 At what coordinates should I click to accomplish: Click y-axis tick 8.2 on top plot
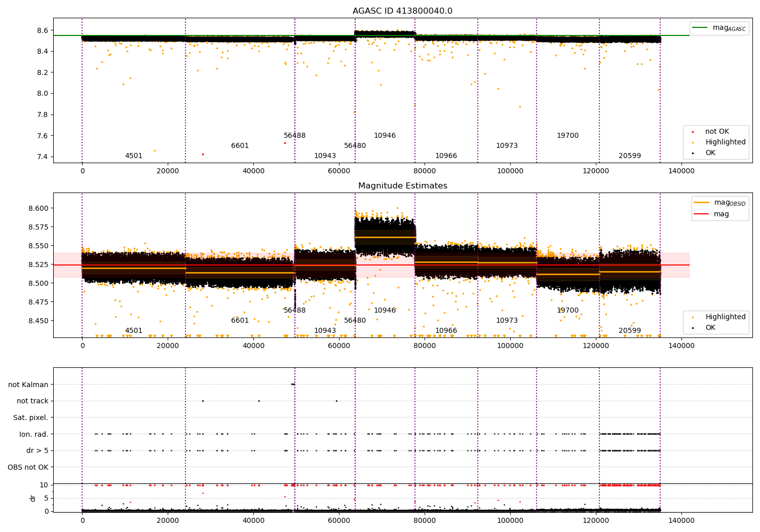coord(43,72)
